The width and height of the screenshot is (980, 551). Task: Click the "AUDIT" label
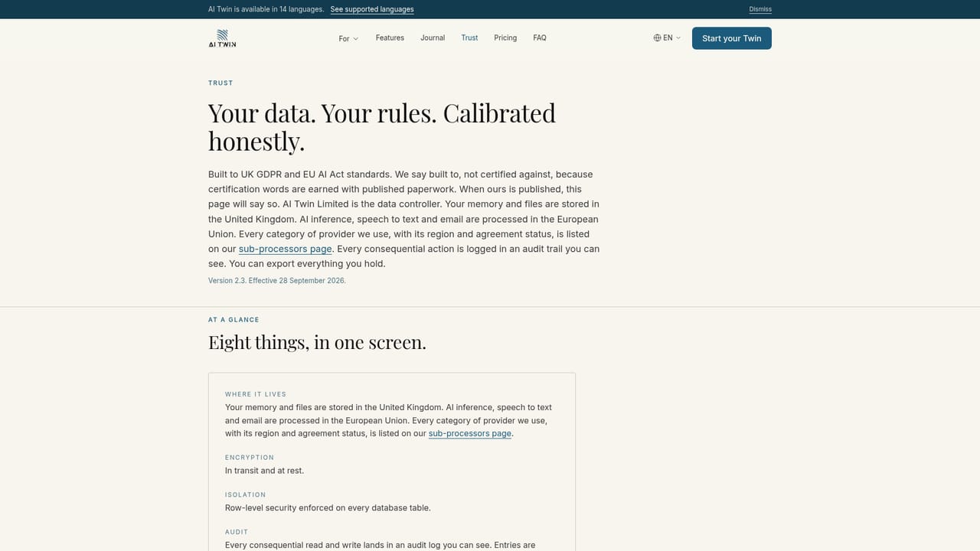237,532
